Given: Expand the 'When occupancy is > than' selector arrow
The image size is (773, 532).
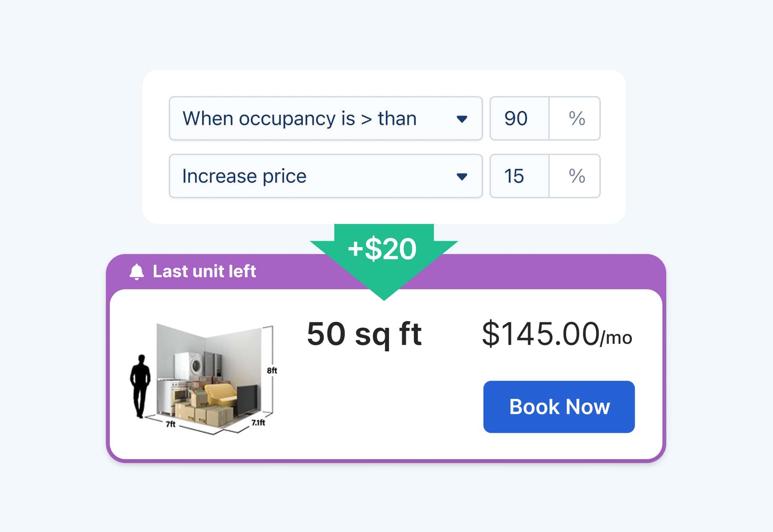Looking at the screenshot, I should pos(462,119).
